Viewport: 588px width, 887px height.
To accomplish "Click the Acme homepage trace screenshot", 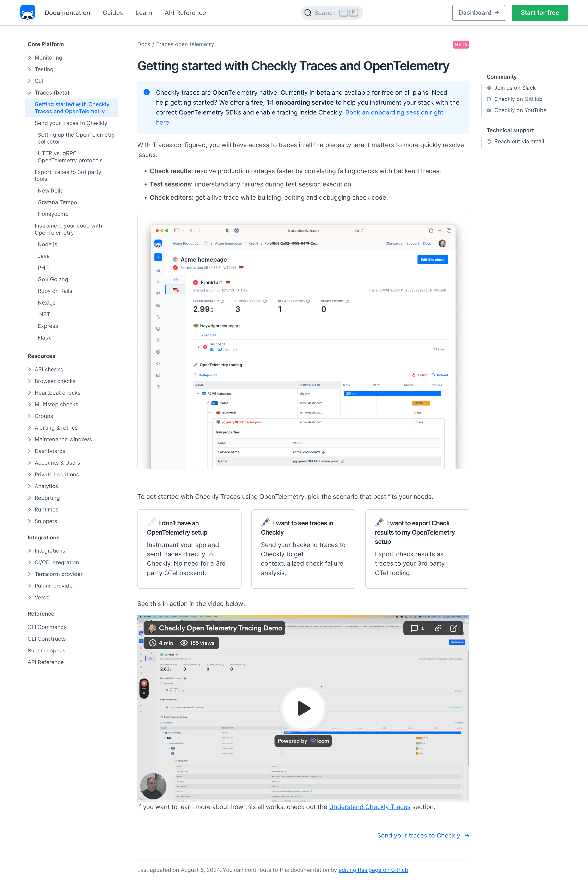I will [x=303, y=342].
